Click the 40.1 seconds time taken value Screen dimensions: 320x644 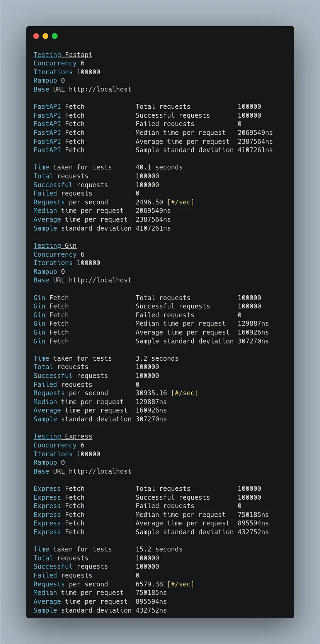coord(159,167)
